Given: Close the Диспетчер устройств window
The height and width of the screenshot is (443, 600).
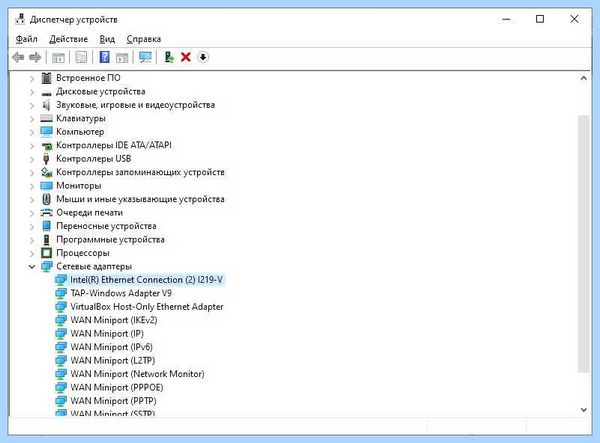Looking at the screenshot, I should click(574, 19).
